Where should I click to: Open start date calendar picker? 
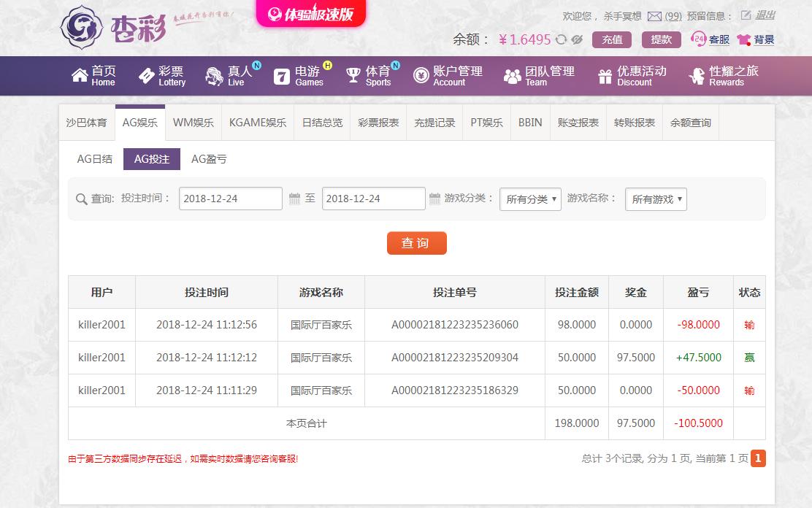point(295,199)
